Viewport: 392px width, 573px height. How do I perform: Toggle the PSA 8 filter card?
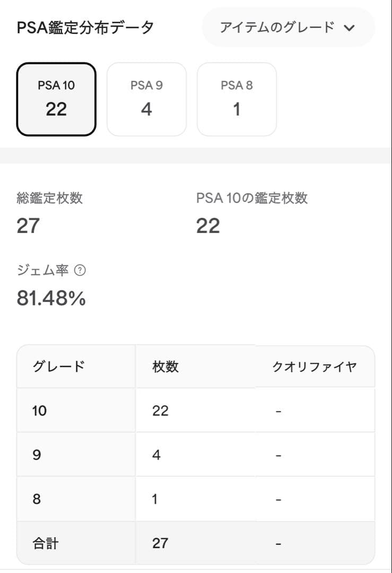point(237,99)
